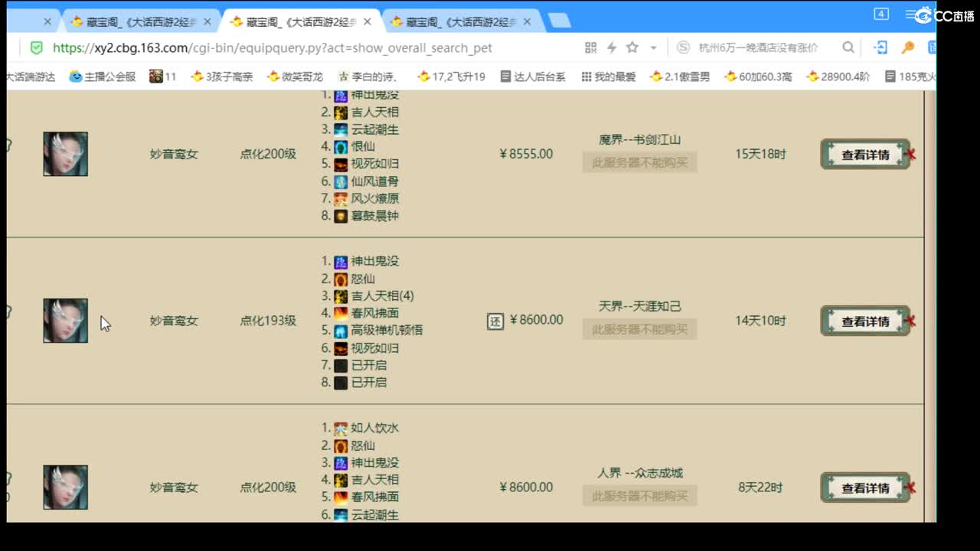
Task: Click the 仙风道骨 skill icon
Action: click(x=341, y=181)
